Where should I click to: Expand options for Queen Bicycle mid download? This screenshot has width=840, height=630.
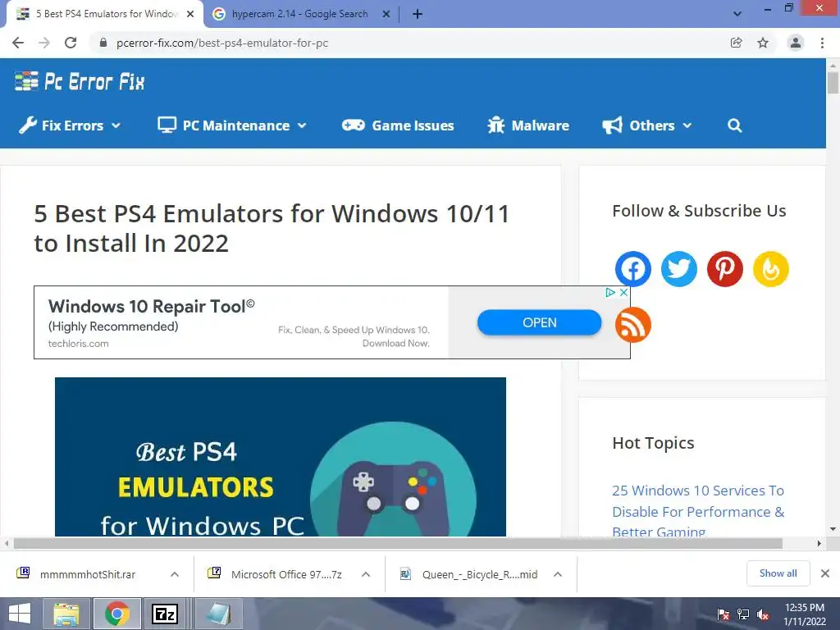(x=558, y=574)
